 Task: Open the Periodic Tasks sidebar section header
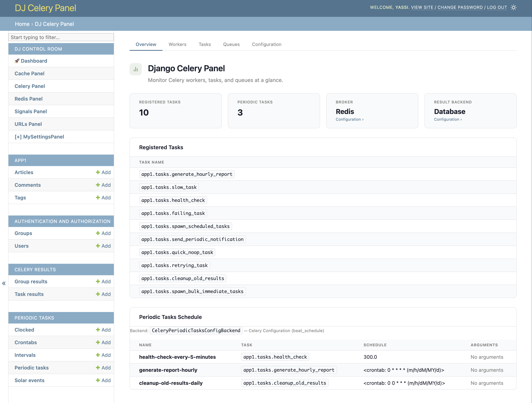click(x=34, y=318)
